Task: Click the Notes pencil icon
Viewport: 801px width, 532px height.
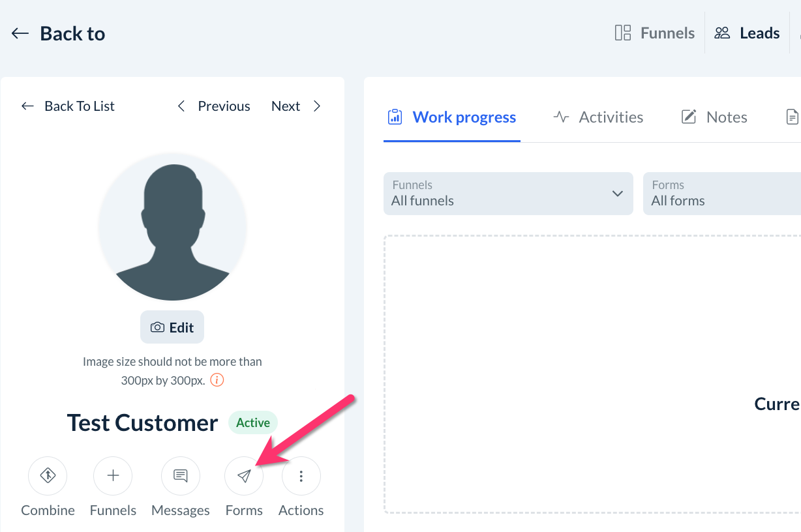Action: click(689, 117)
